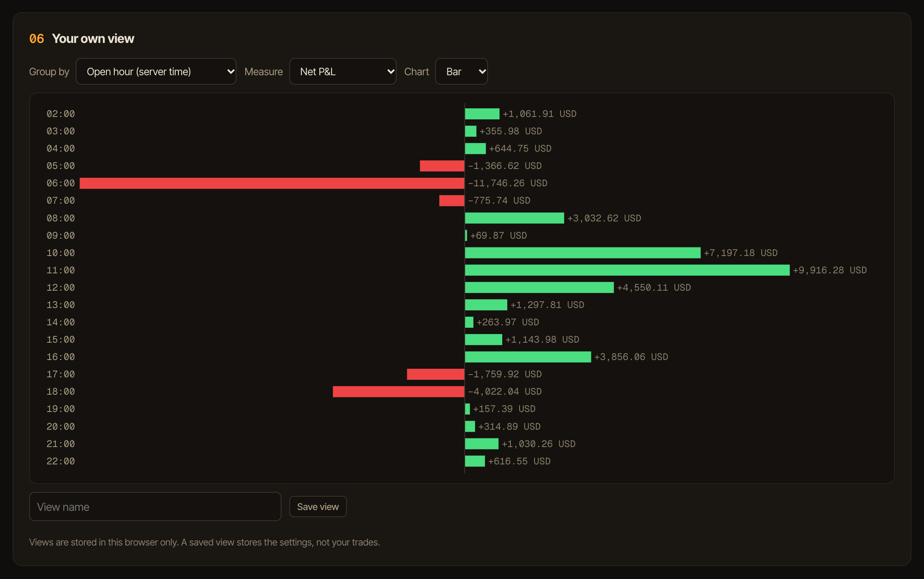Click the value +157.39 USD
This screenshot has height=579, width=924.
coord(504,409)
